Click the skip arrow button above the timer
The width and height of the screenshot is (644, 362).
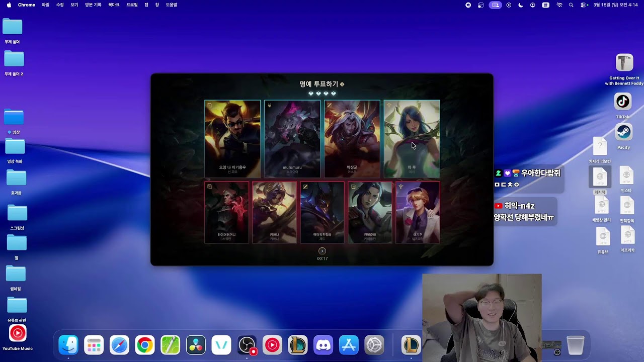click(x=322, y=251)
